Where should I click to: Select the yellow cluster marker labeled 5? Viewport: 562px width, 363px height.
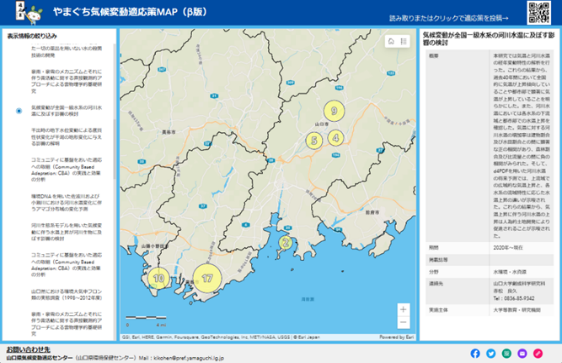[x=314, y=140]
